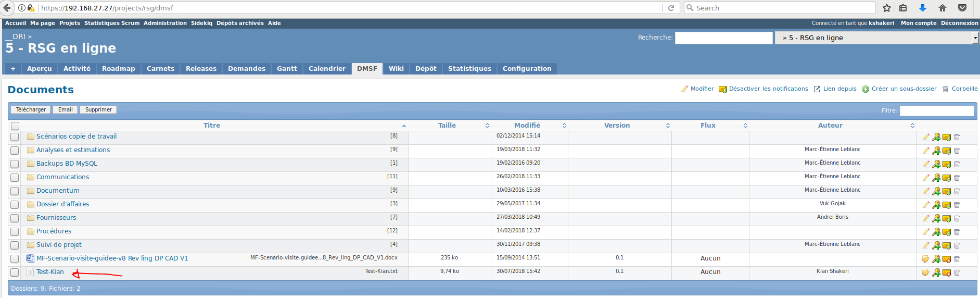Click the trash icon in Test-Kian row

[957, 272]
